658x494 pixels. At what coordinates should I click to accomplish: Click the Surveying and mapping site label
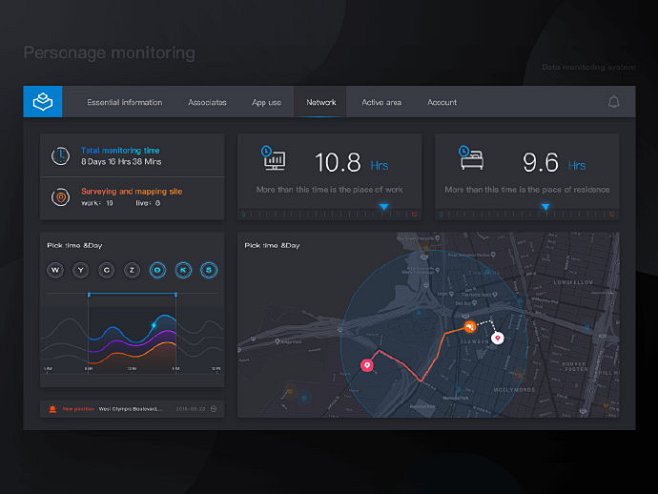[131, 191]
